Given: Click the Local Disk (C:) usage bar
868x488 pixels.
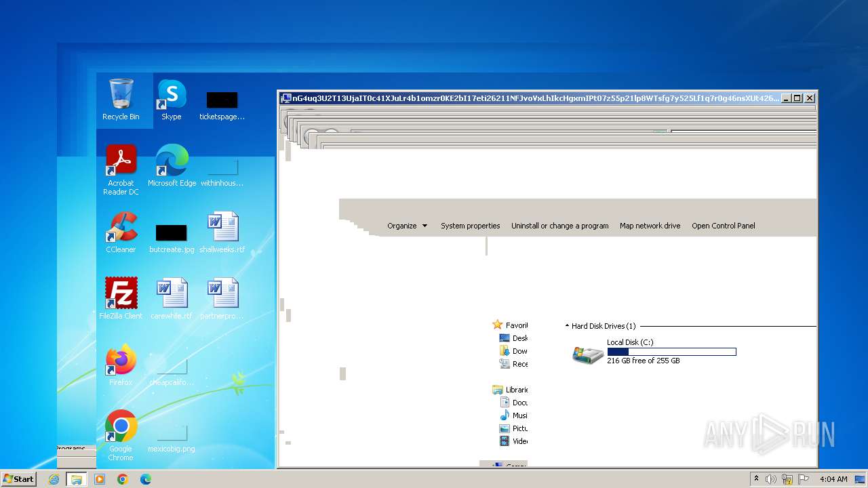Looking at the screenshot, I should [671, 352].
